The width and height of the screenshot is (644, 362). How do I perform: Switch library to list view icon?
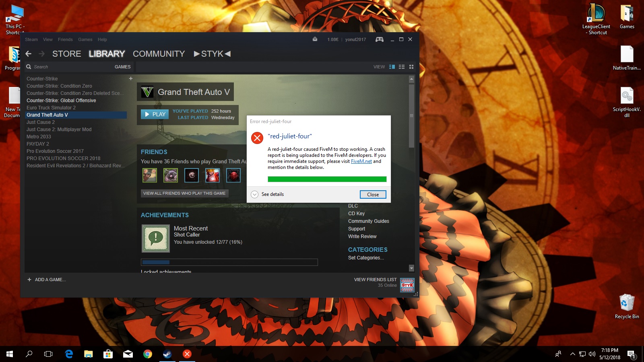pyautogui.click(x=402, y=67)
